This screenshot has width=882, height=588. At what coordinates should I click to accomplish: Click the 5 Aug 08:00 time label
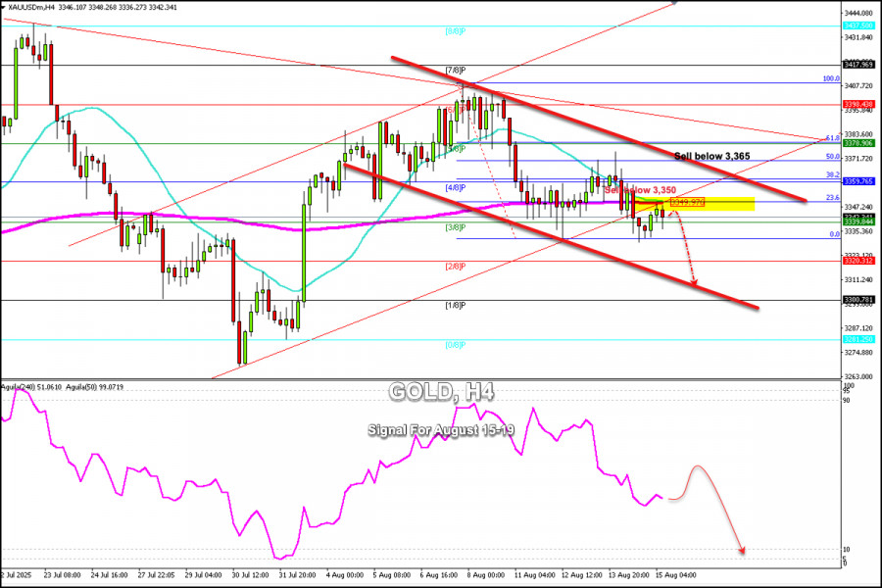(391, 575)
